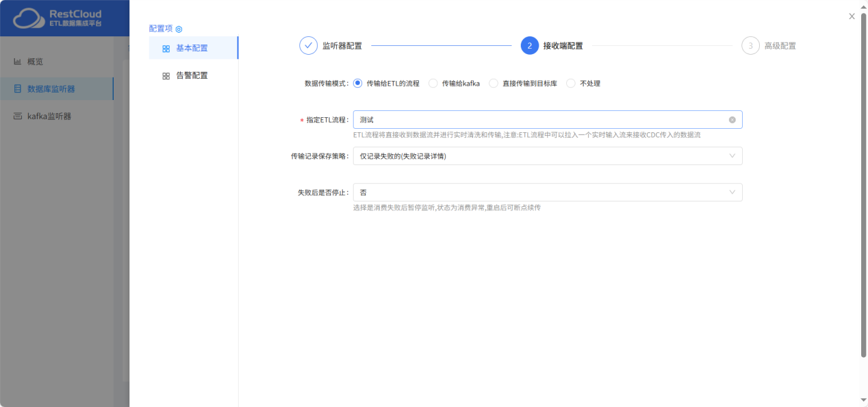The height and width of the screenshot is (407, 868).
Task: Click the step 2 circle for 接收端配置
Action: 529,46
